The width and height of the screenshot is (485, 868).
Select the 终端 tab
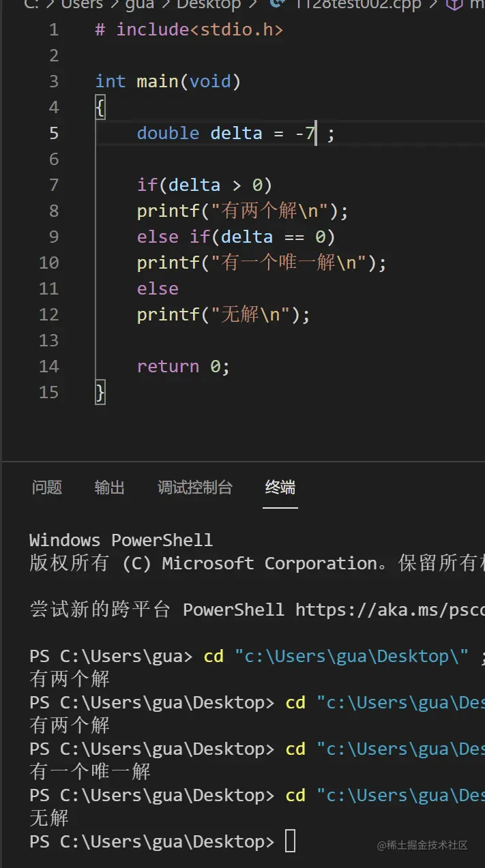click(x=280, y=488)
